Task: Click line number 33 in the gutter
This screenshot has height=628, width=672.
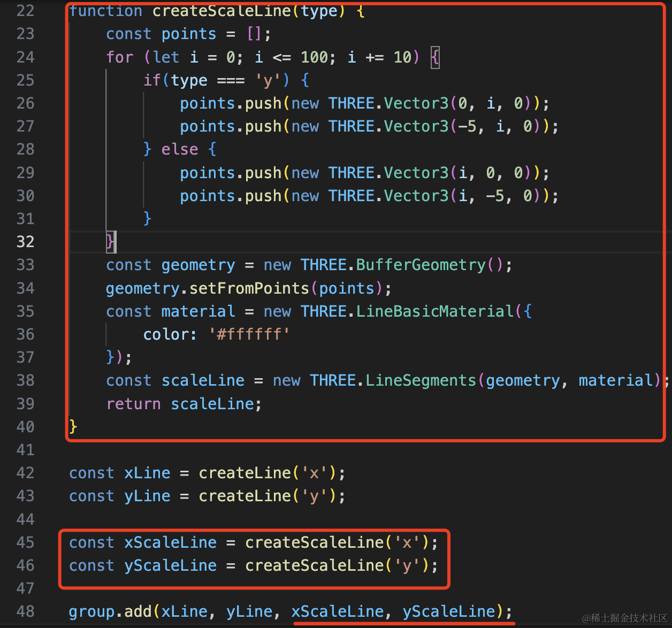Action: [x=25, y=265]
